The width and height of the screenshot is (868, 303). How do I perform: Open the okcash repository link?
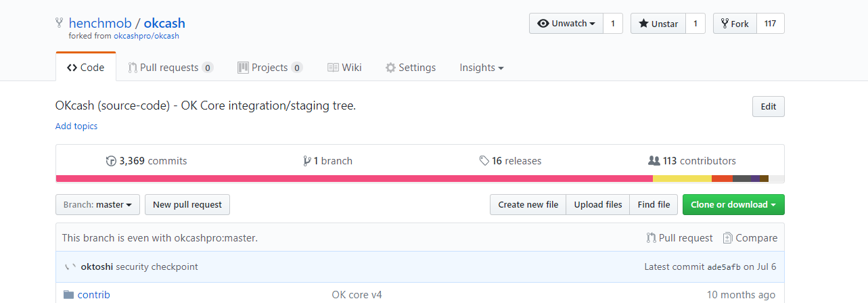pos(164,24)
